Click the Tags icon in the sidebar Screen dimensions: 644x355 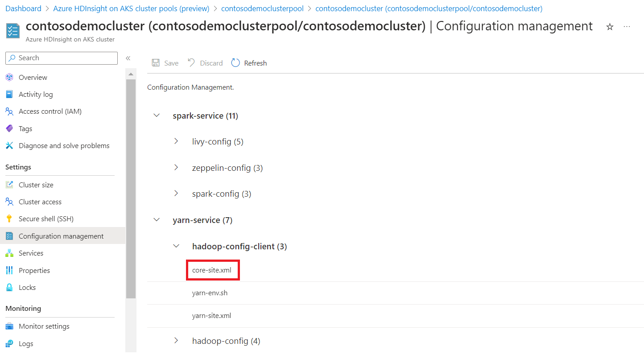click(9, 128)
